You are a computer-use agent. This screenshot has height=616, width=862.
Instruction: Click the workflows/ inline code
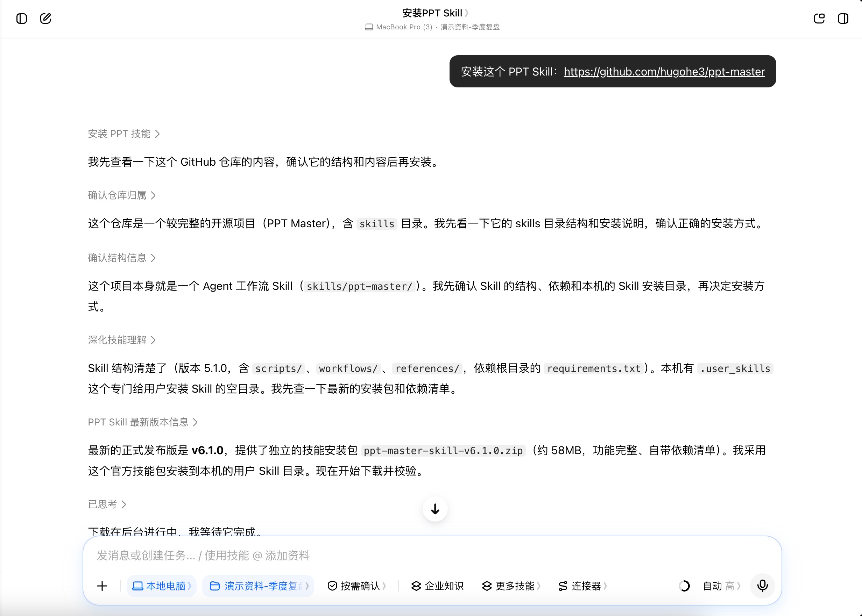click(x=348, y=369)
